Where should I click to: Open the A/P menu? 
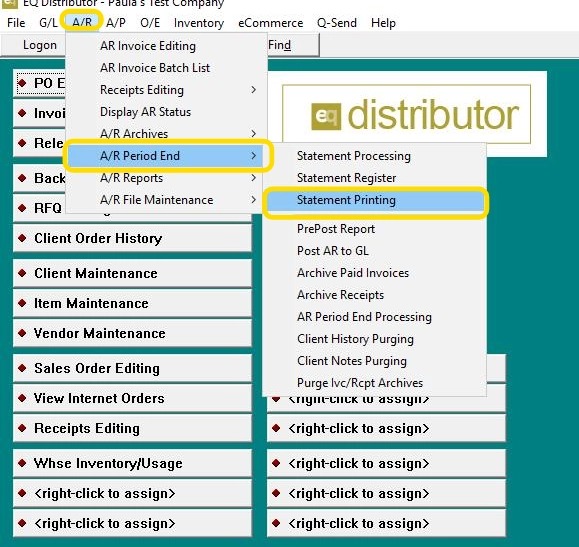point(116,23)
